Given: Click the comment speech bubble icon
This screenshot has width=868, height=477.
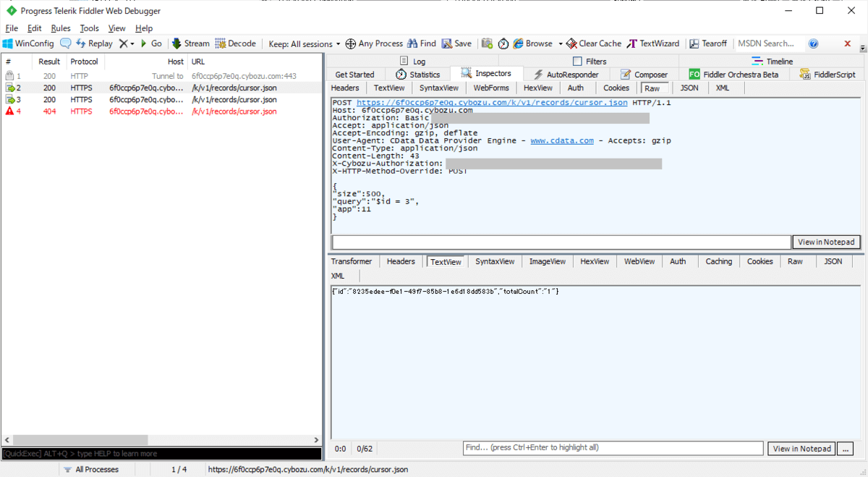Looking at the screenshot, I should [x=66, y=43].
